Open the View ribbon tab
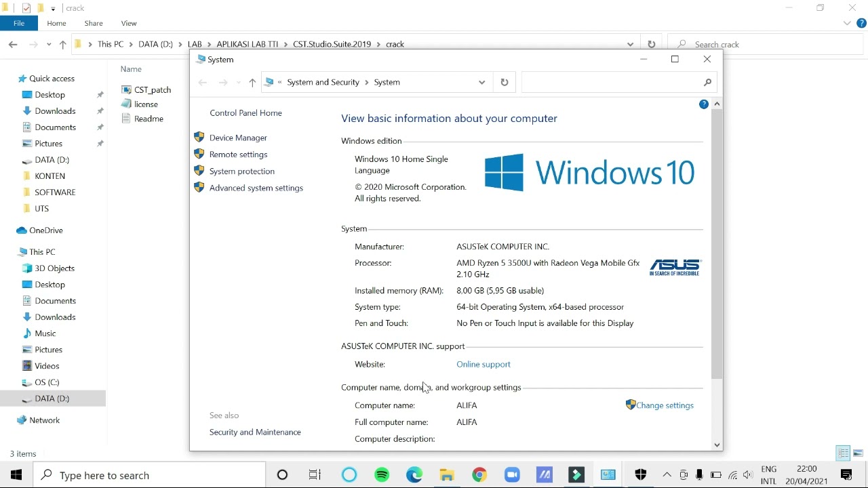Image resolution: width=868 pixels, height=488 pixels. point(129,23)
